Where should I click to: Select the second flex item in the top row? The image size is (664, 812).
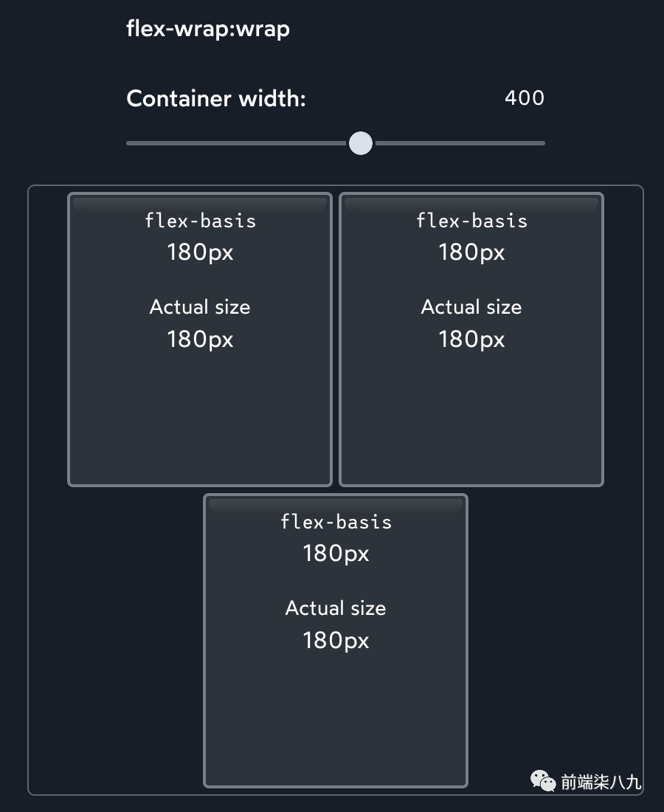pos(471,340)
